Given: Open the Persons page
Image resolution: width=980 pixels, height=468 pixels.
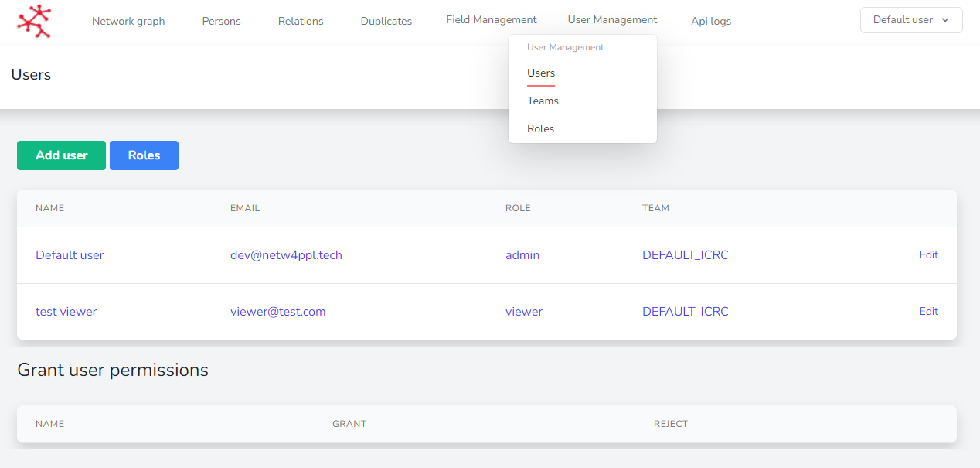Looking at the screenshot, I should 221,22.
